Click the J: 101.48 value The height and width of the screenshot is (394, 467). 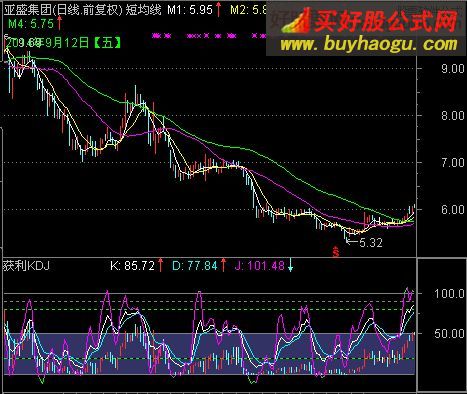260,266
